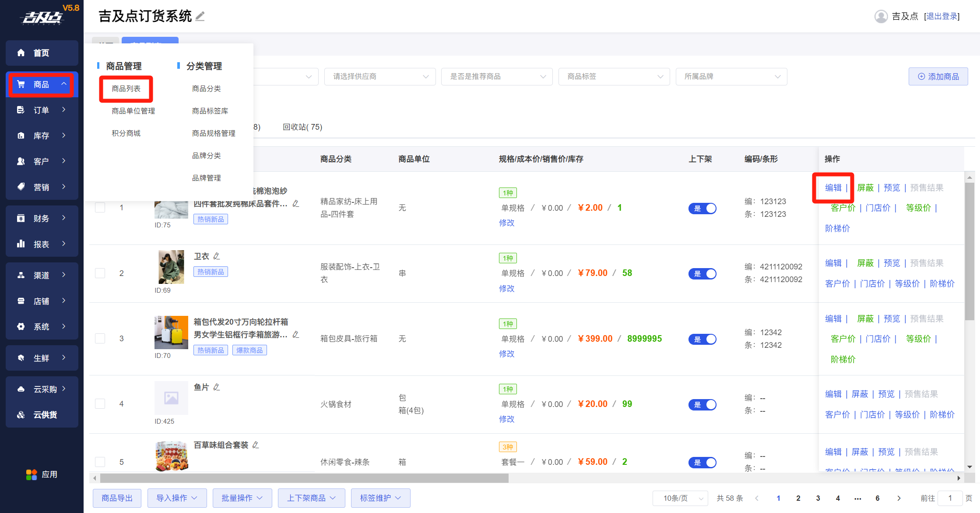Click the 添加商品 button
Viewport: 980px width, 513px height.
coord(938,77)
